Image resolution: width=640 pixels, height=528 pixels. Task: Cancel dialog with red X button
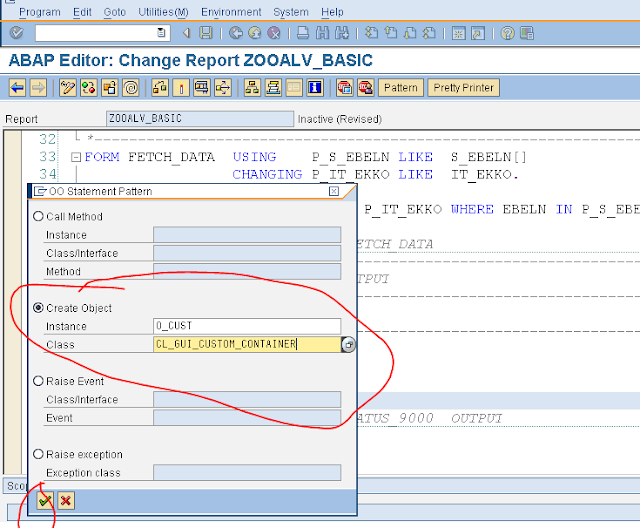pyautogui.click(x=66, y=500)
